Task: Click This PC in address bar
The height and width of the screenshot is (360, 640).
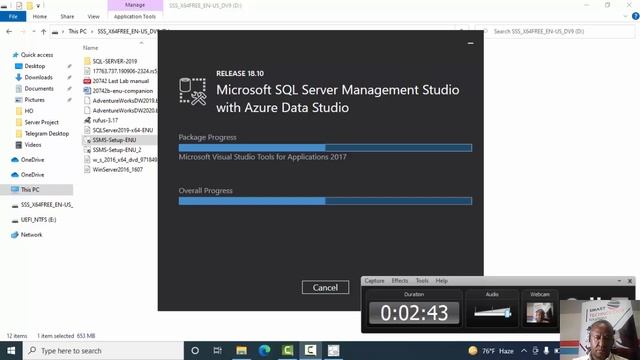Action: tap(77, 31)
